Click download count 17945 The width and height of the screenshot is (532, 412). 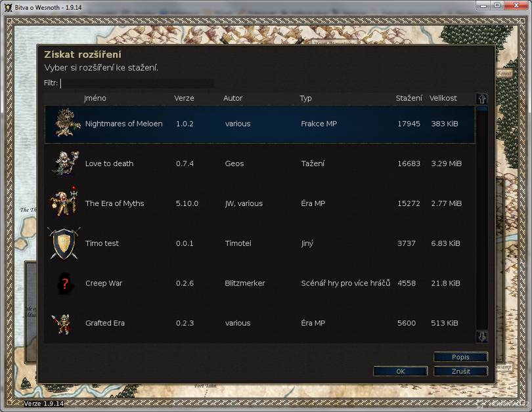409,124
